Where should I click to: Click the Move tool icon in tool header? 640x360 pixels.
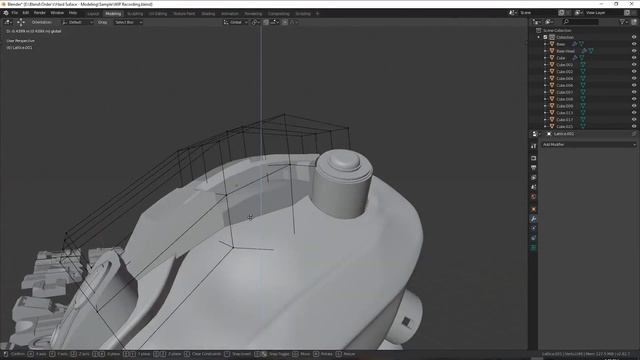(21, 22)
